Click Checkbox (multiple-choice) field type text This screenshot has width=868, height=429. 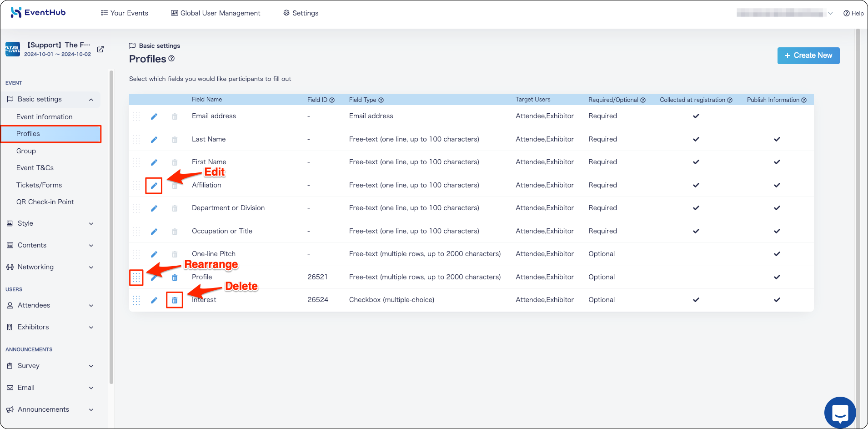[391, 300]
